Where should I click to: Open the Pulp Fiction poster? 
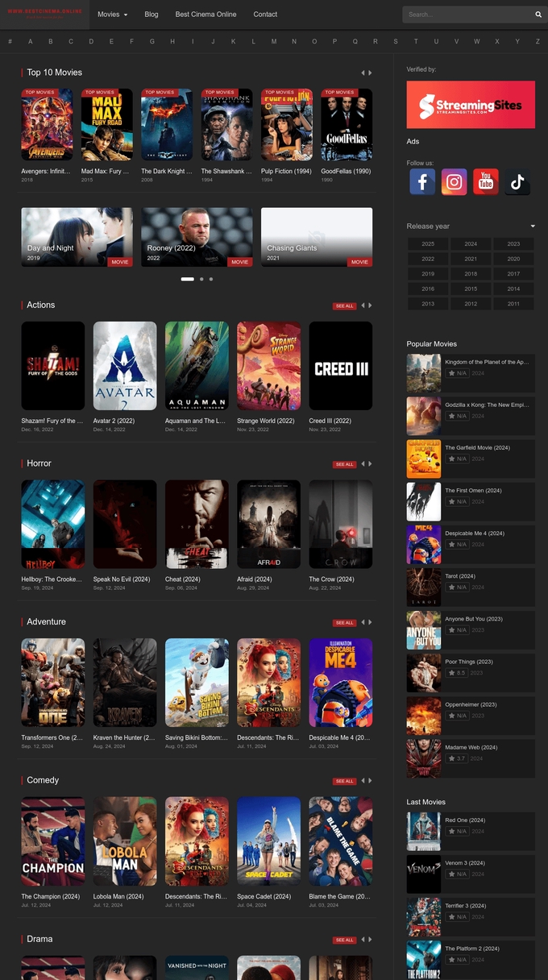(287, 125)
